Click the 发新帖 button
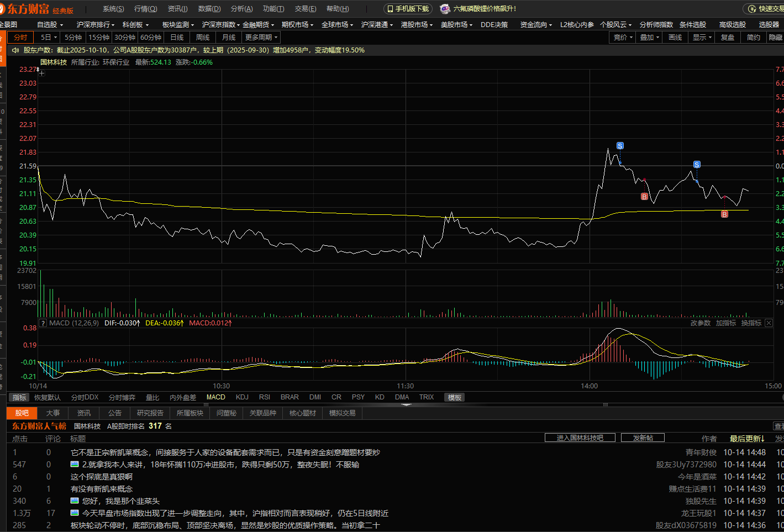The height and width of the screenshot is (532, 784). click(643, 438)
